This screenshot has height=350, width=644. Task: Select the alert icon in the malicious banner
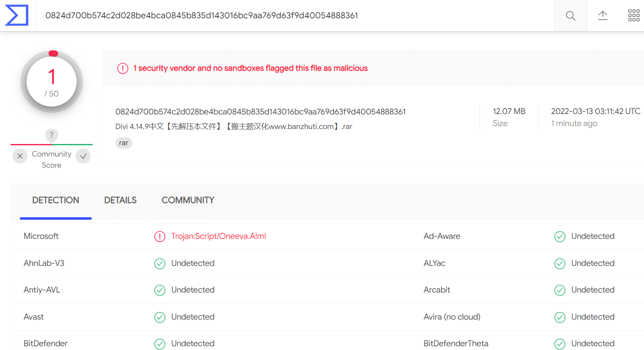tap(123, 68)
